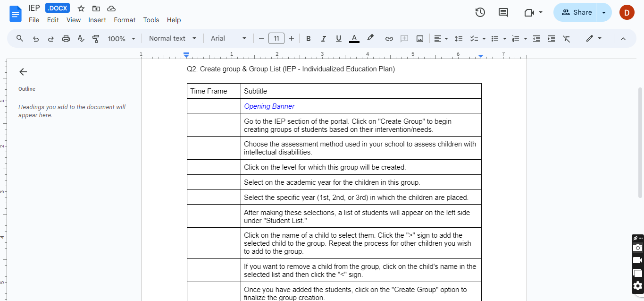644x301 pixels.
Task: Open the account avatar D
Action: coord(627,13)
